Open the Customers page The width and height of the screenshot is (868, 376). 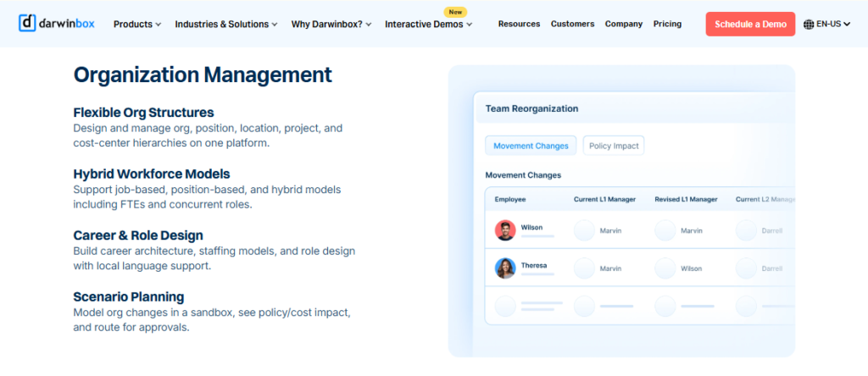(x=572, y=24)
